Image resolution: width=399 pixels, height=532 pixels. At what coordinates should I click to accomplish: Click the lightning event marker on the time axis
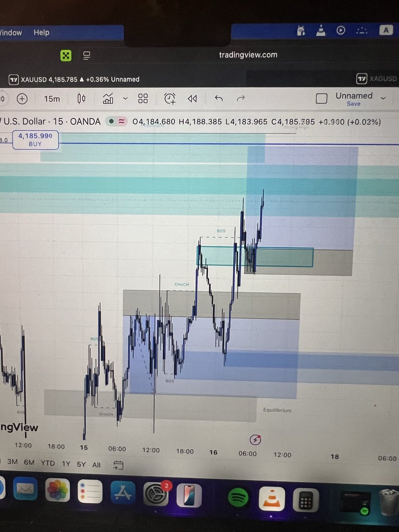(255, 440)
